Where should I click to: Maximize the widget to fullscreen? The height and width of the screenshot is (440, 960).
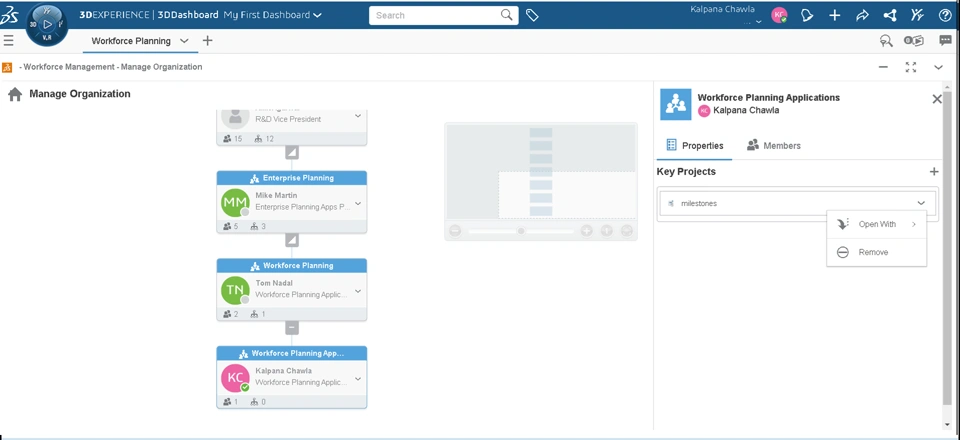pos(911,67)
